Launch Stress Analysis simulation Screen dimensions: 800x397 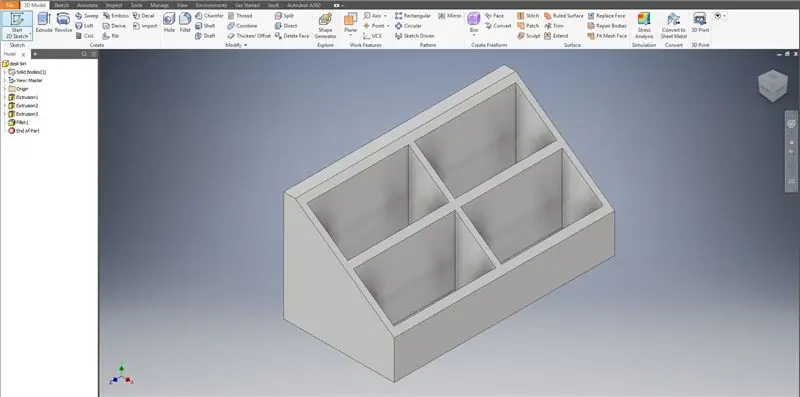coord(644,26)
